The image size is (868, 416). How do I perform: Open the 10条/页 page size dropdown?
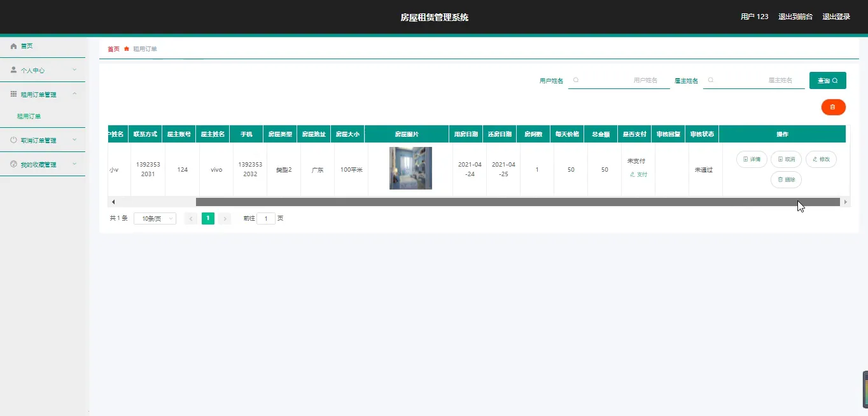(155, 218)
